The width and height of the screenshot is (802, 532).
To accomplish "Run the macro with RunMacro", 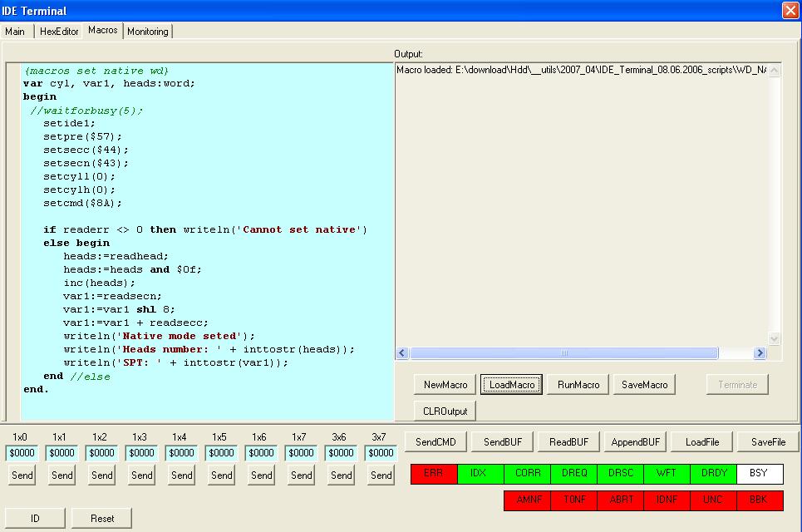I will [578, 385].
